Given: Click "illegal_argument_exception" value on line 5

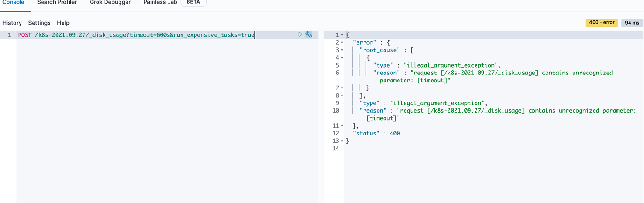Looking at the screenshot, I should click(x=451, y=65).
